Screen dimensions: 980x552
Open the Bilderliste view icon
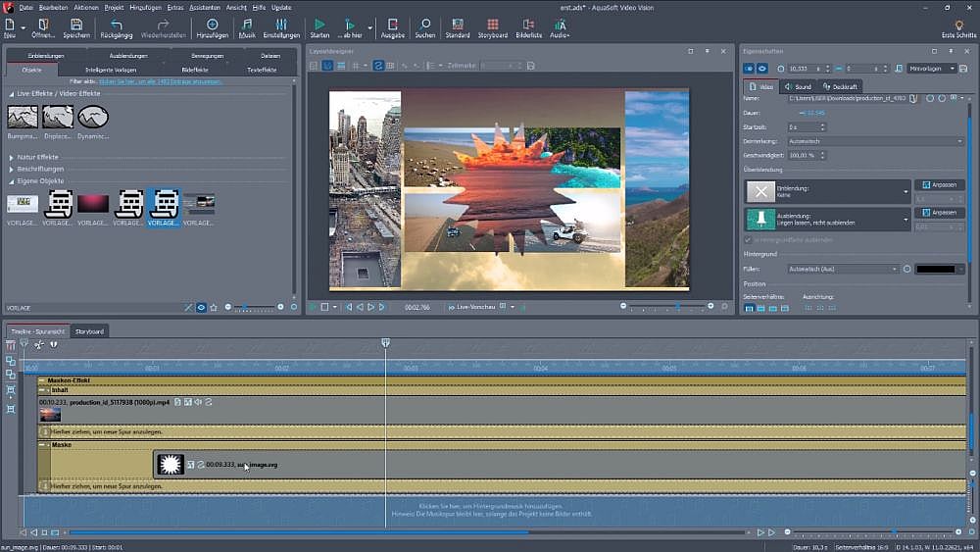click(529, 24)
